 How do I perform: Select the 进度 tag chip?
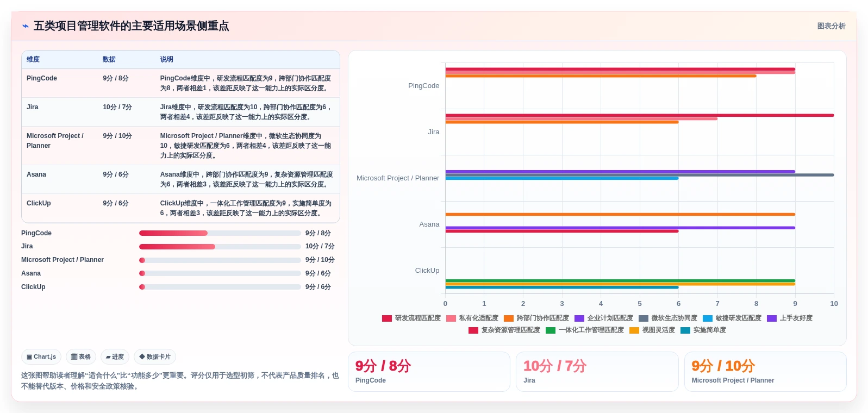coord(115,357)
